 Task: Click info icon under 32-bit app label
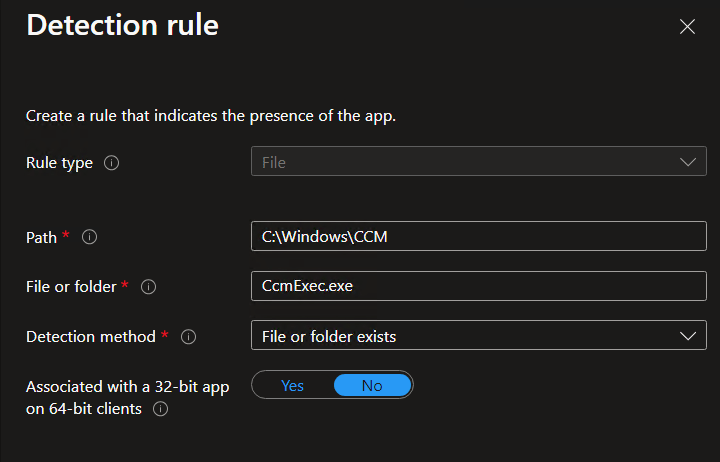159,408
